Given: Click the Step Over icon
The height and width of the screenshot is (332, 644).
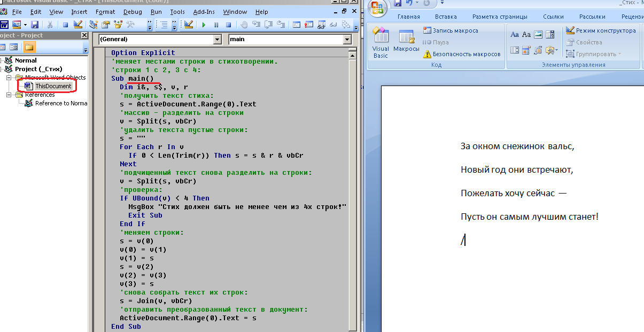Looking at the screenshot, I should (x=268, y=25).
